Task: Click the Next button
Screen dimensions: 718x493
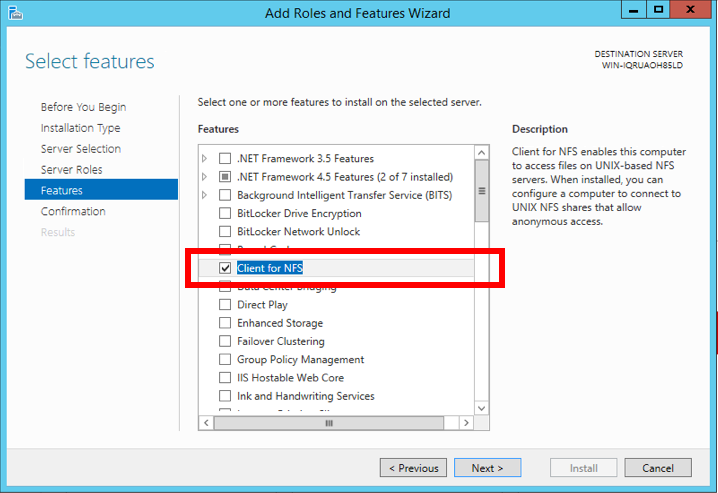Action: pyautogui.click(x=487, y=468)
